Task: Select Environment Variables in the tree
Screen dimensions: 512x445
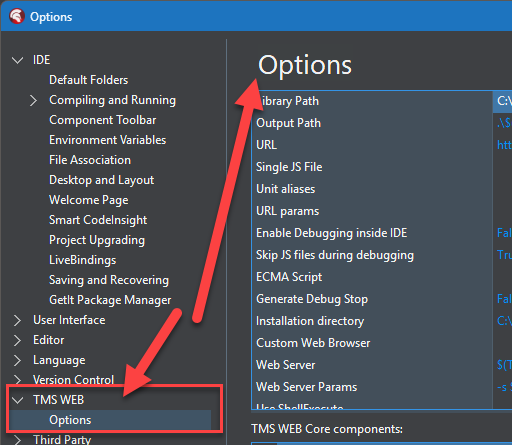Action: (x=107, y=140)
